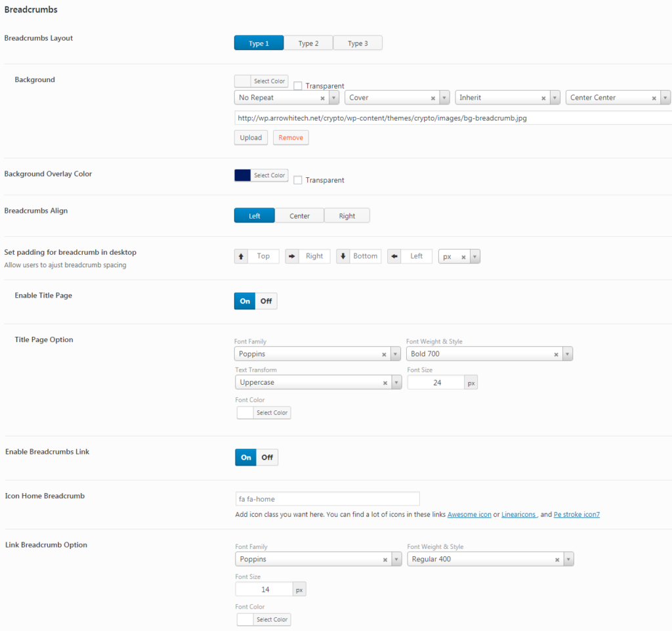Select Type 2 breadcrumbs layout
This screenshot has height=631, width=672.
tap(308, 43)
